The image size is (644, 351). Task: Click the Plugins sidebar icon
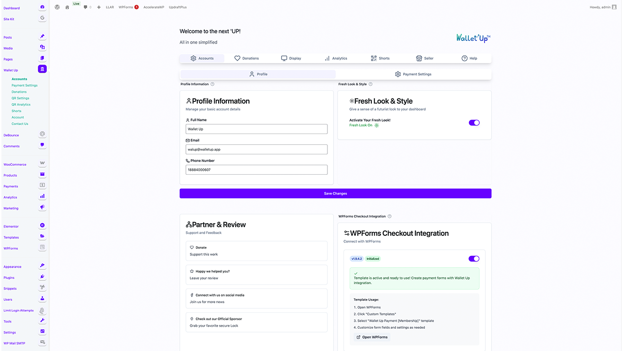tap(42, 277)
